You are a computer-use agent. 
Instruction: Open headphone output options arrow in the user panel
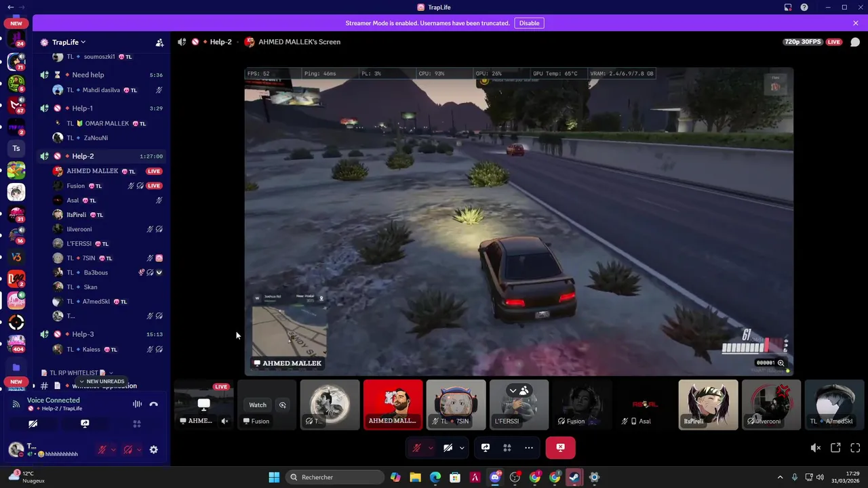coord(139,449)
